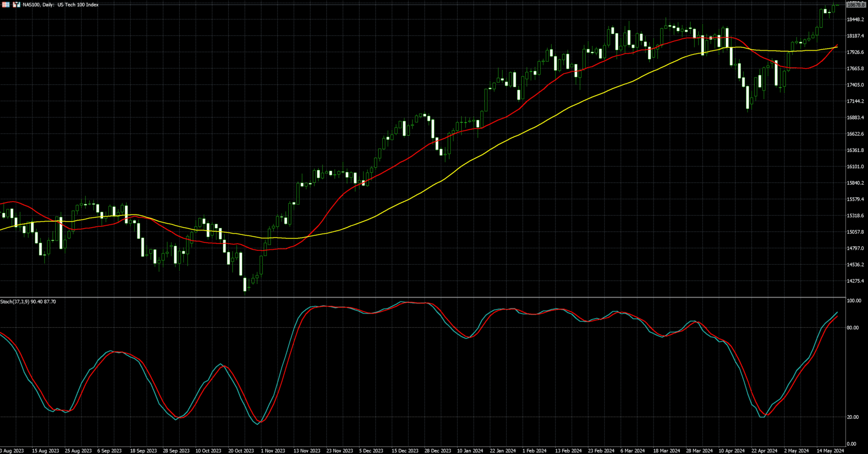Select the 3 Aug 2023 date label
The width and height of the screenshot is (868, 454).
click(x=12, y=450)
